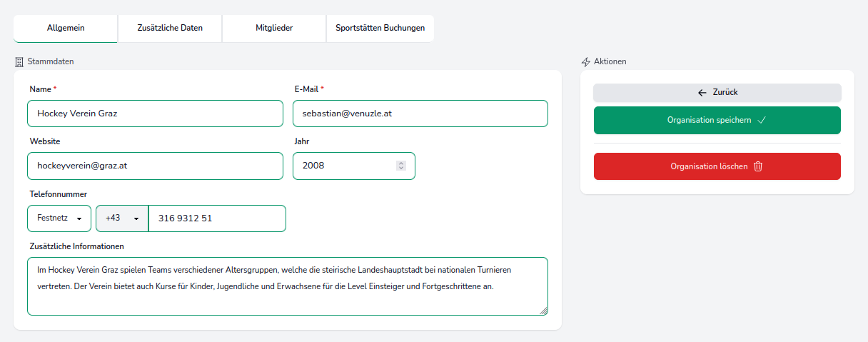Click the trash icon on delete button

click(758, 166)
